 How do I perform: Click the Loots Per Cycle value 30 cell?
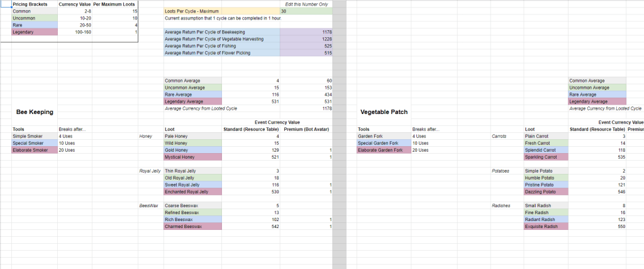pyautogui.click(x=306, y=11)
